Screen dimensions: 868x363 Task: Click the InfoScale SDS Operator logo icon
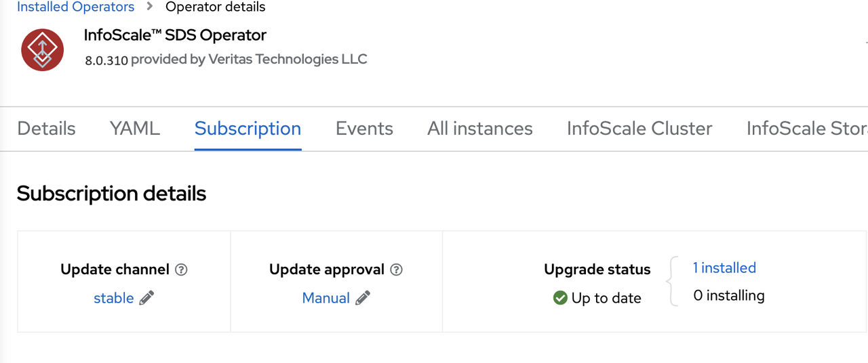(x=43, y=49)
